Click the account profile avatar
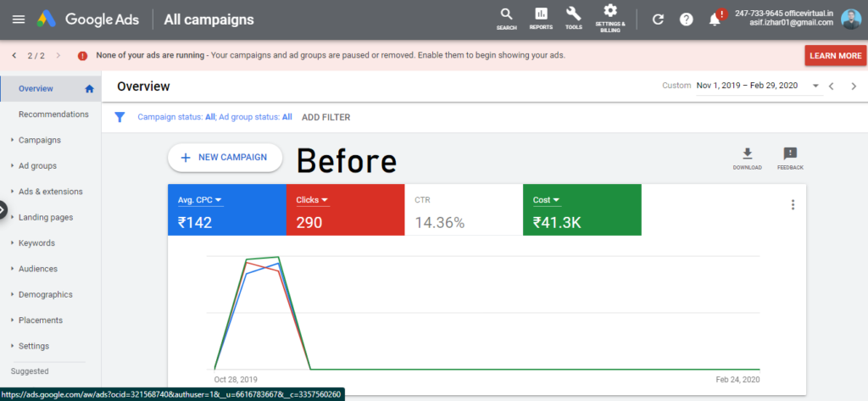The width and height of the screenshot is (868, 401). coord(851,19)
